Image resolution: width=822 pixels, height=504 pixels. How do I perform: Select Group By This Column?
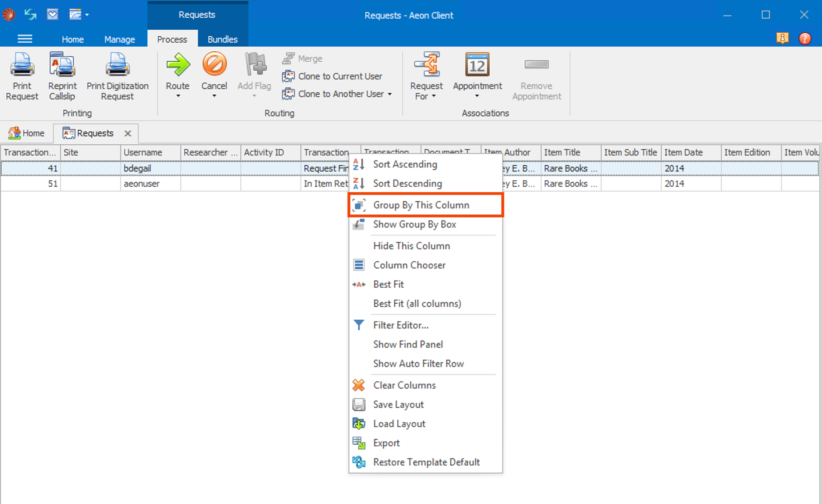click(421, 205)
